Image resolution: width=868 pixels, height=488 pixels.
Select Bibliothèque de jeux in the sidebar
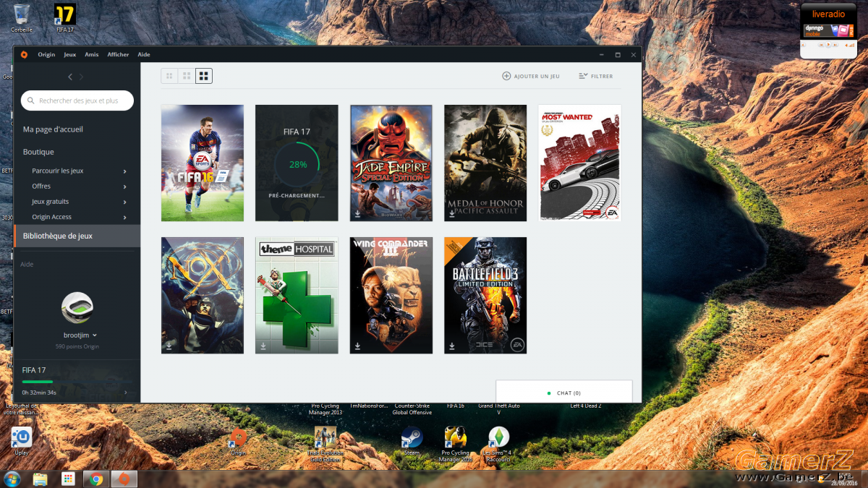click(77, 236)
